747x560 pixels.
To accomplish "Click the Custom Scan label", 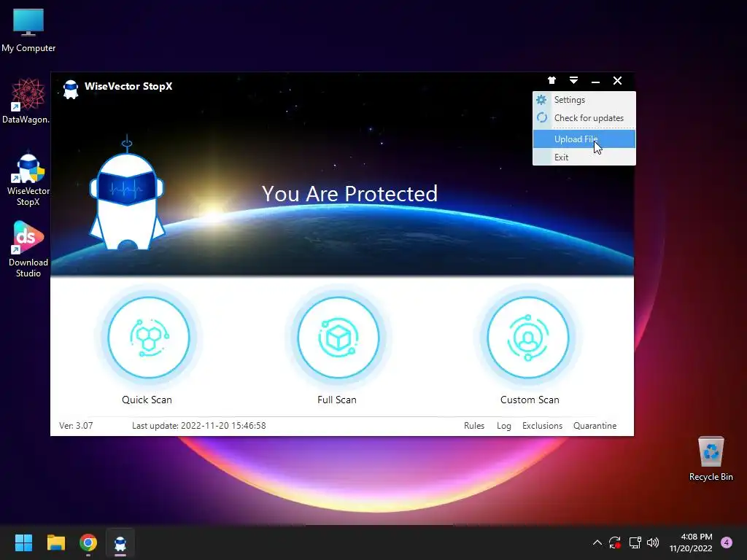I will [530, 400].
